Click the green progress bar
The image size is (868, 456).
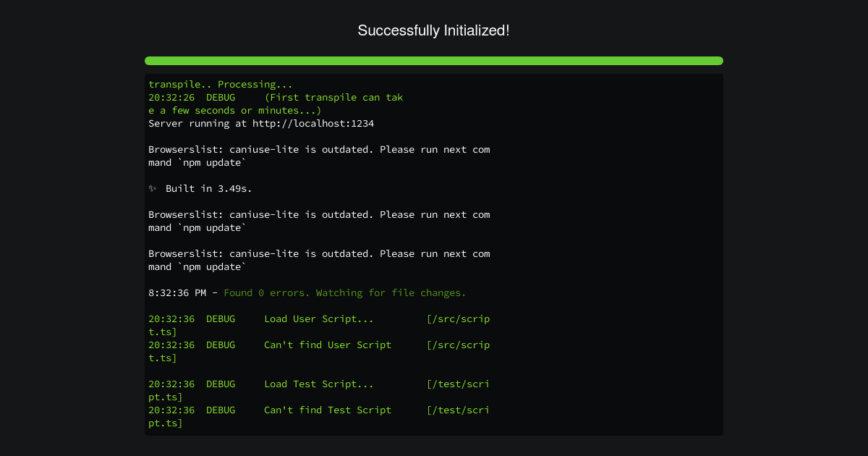[434, 61]
